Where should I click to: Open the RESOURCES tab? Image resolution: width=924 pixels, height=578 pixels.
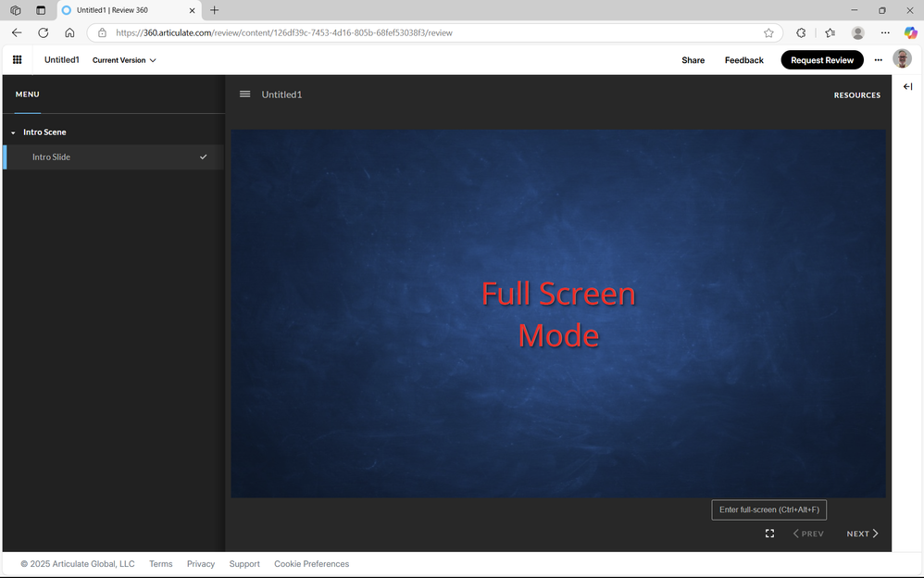[856, 95]
